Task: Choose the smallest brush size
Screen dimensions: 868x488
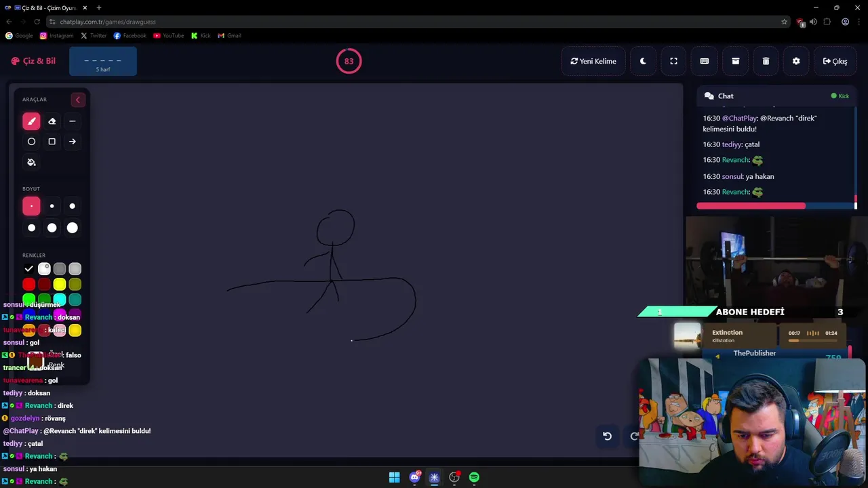Action: coord(31,206)
